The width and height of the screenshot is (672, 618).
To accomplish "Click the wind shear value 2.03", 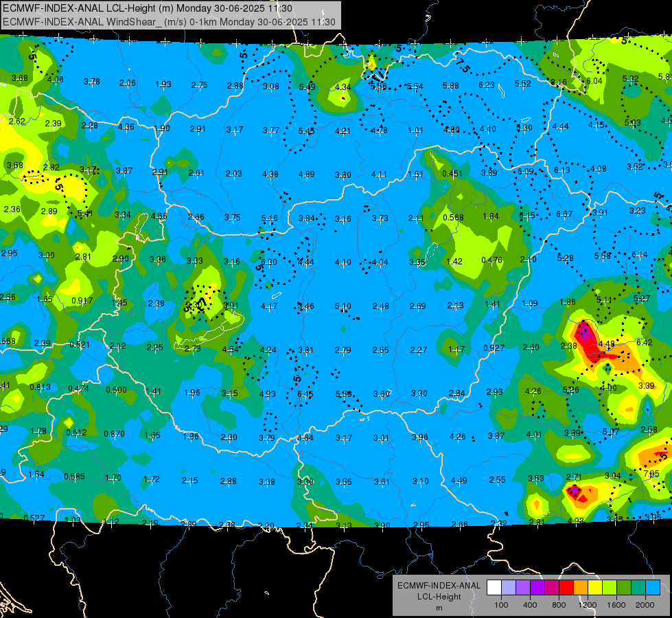I will coord(234,174).
